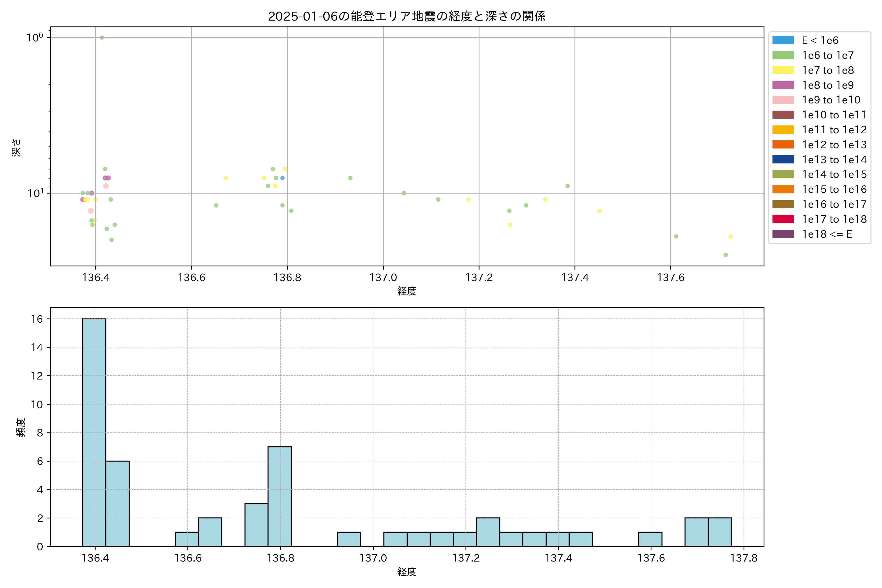Click the green scatter point at depth 10^0

point(102,37)
